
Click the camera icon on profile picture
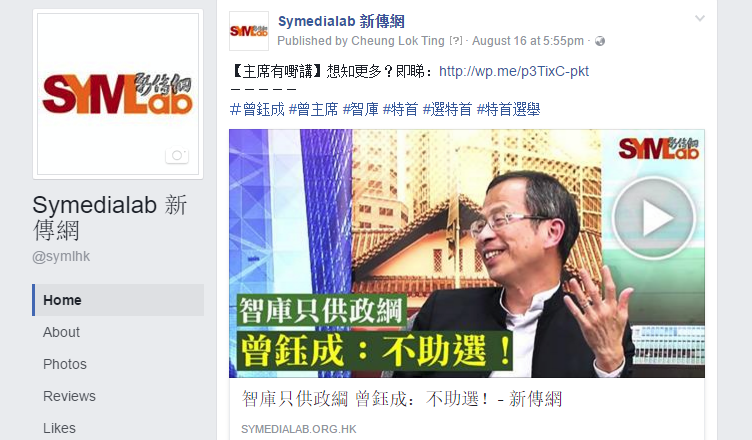(177, 155)
